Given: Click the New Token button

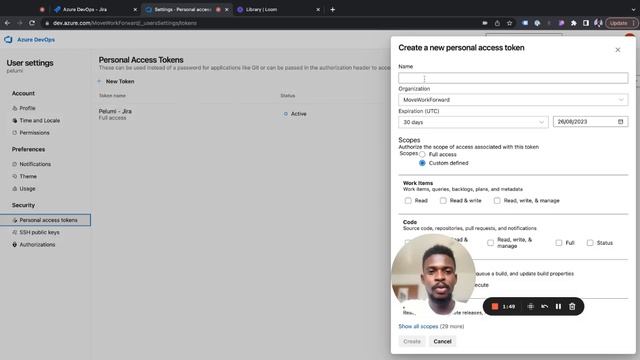Looking at the screenshot, I should click(116, 81).
